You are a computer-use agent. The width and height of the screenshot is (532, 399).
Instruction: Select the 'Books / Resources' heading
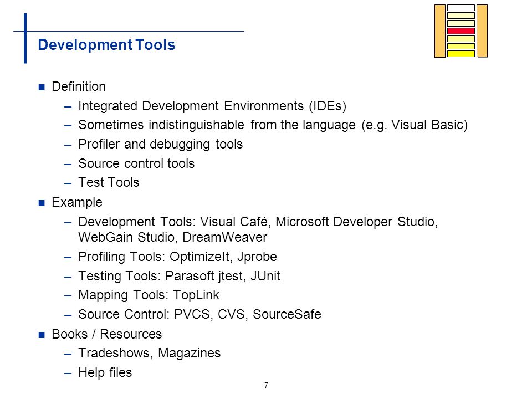[107, 334]
